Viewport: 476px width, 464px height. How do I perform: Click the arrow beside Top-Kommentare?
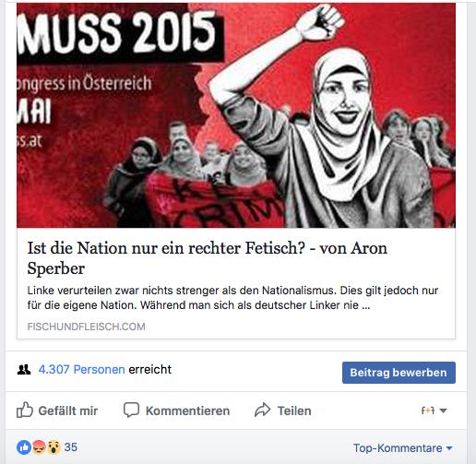(x=449, y=448)
